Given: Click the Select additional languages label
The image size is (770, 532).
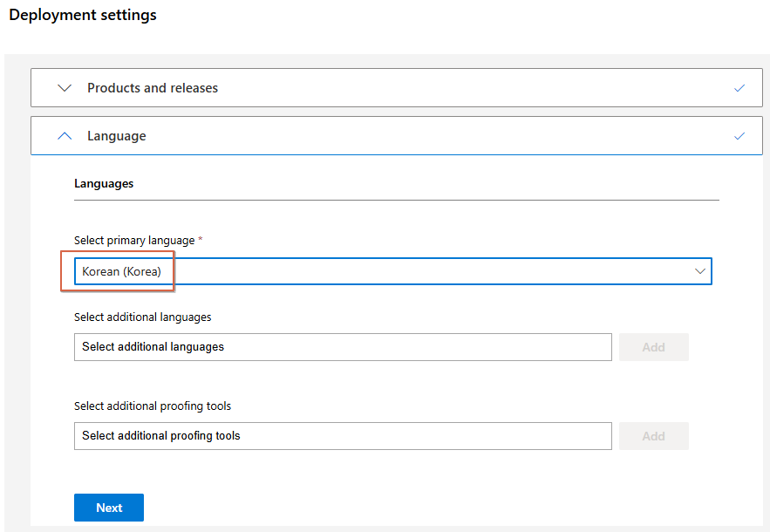Looking at the screenshot, I should (x=142, y=317).
